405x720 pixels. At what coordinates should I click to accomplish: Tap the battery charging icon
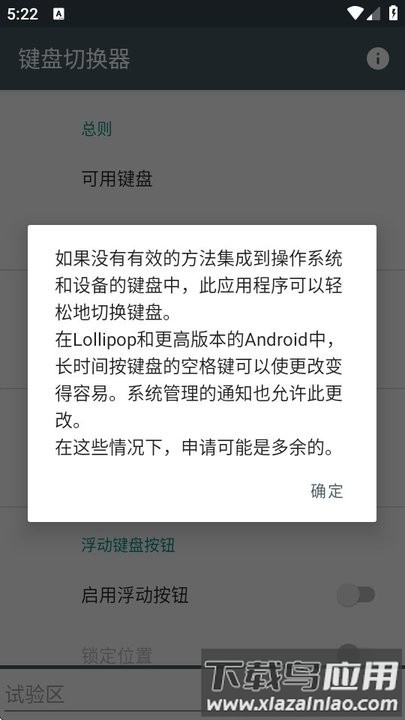tap(394, 13)
